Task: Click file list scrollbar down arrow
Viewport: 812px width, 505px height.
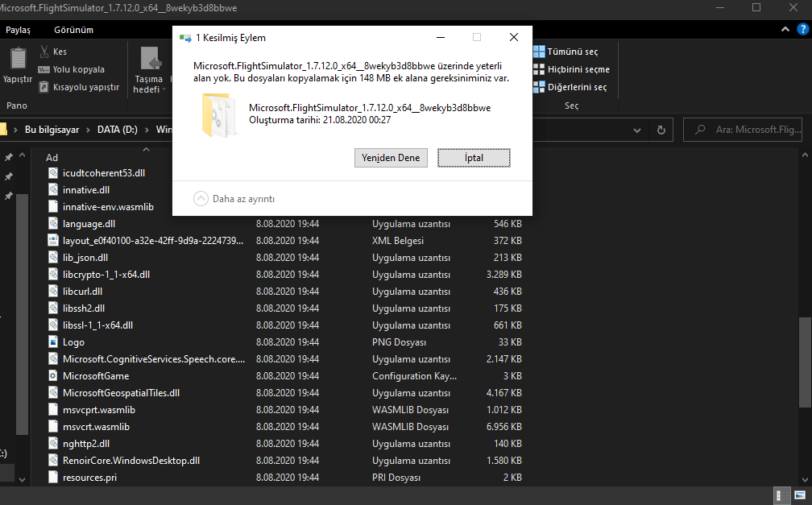Action: pos(805,479)
